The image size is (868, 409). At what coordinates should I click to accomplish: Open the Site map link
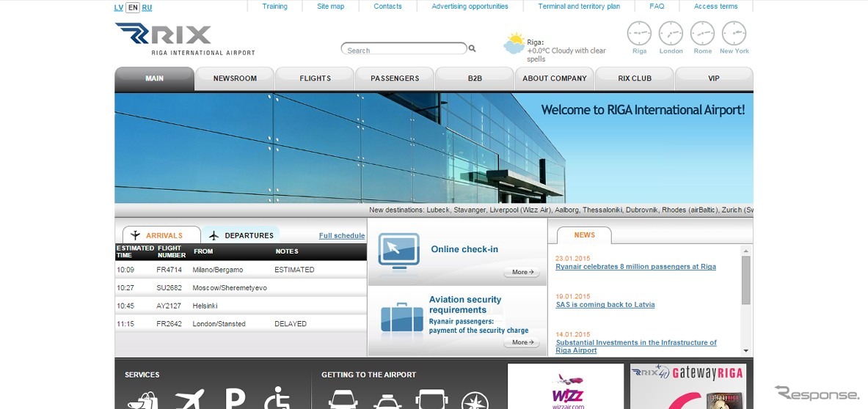[x=330, y=7]
